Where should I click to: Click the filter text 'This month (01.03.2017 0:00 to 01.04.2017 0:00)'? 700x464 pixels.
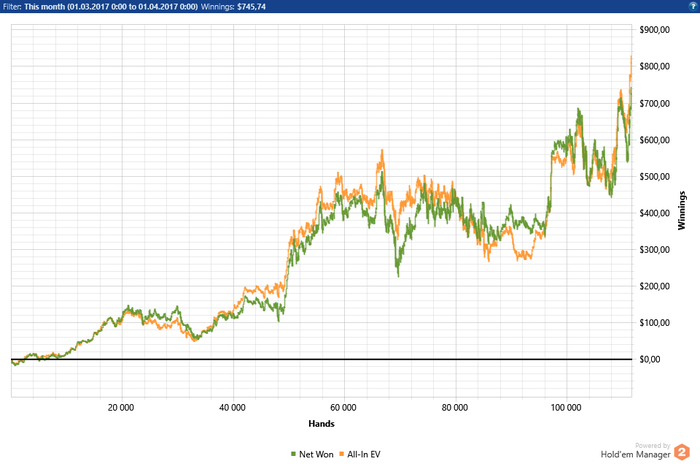111,7
